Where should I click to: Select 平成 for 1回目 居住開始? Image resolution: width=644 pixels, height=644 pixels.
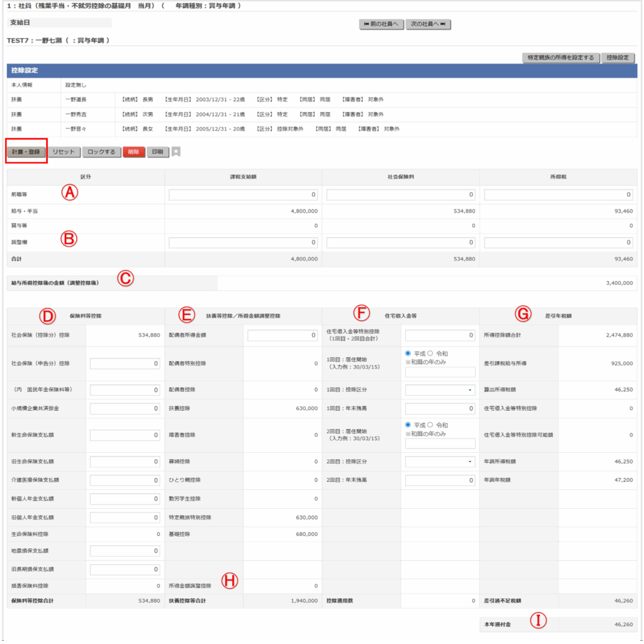(409, 353)
